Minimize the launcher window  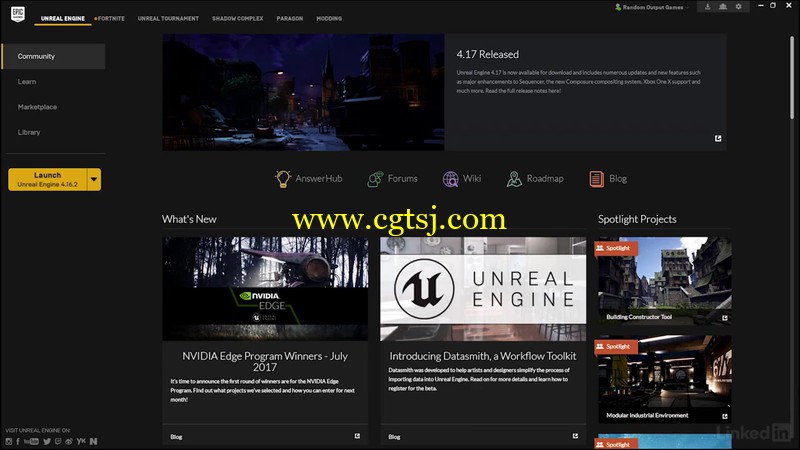[x=760, y=6]
